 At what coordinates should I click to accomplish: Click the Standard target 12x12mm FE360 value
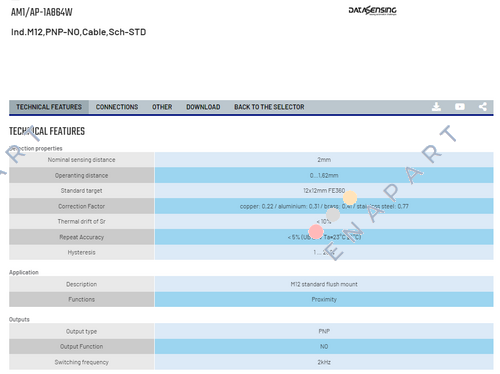324,191
